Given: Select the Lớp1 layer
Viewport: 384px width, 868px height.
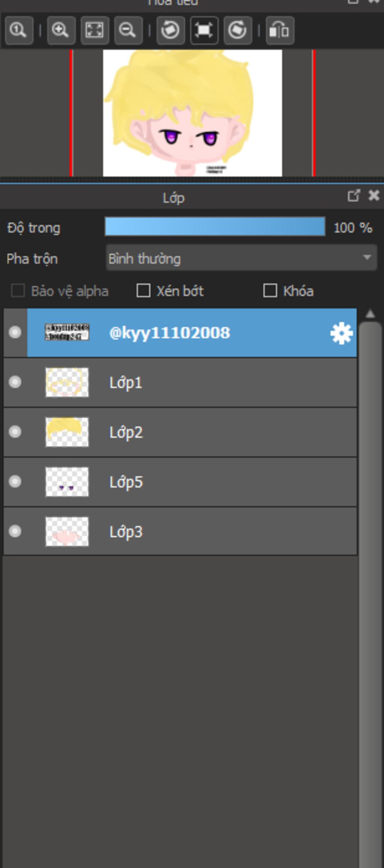Looking at the screenshot, I should (x=225, y=383).
